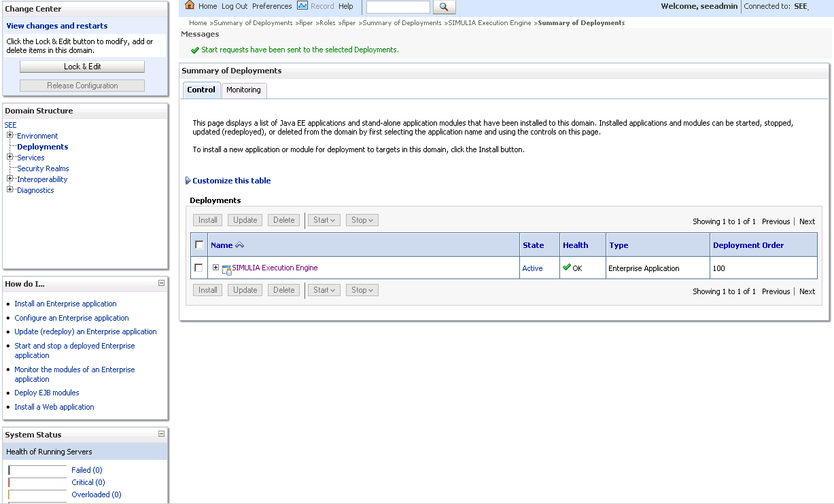Image resolution: width=834 pixels, height=504 pixels.
Task: Expand the SIMULIA Execution Engine row
Action: coord(216,268)
